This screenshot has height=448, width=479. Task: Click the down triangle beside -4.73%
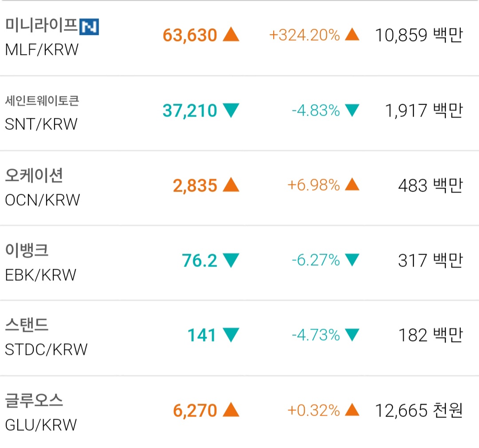click(x=352, y=335)
